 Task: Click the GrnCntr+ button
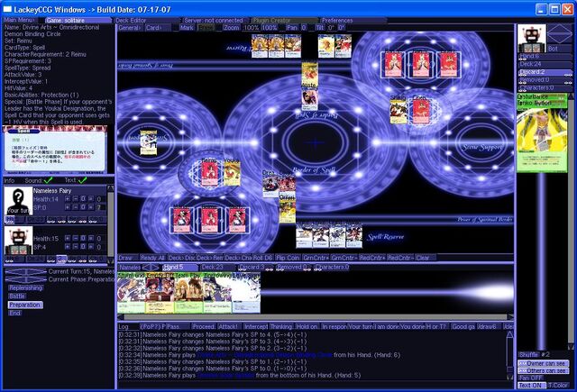click(x=315, y=258)
